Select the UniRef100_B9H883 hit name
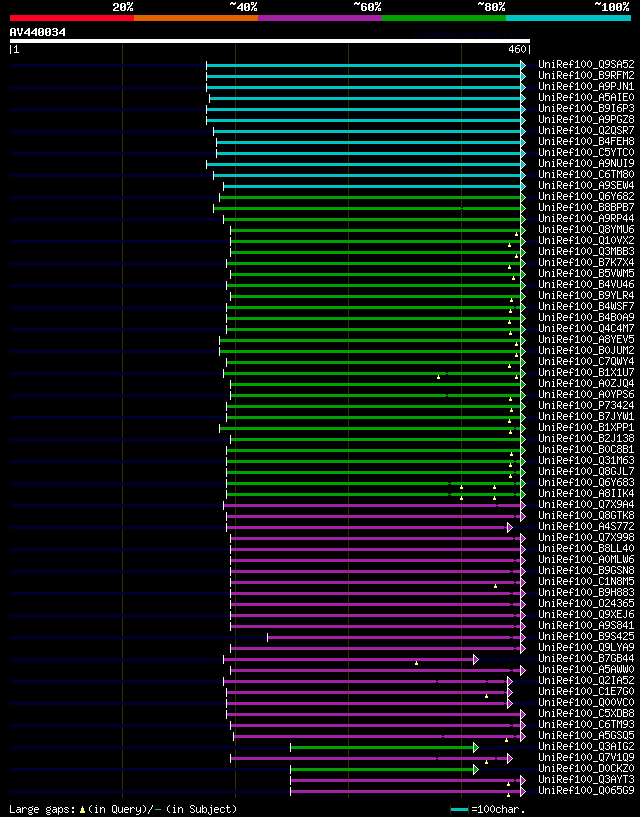The width and height of the screenshot is (640, 817). (586, 592)
